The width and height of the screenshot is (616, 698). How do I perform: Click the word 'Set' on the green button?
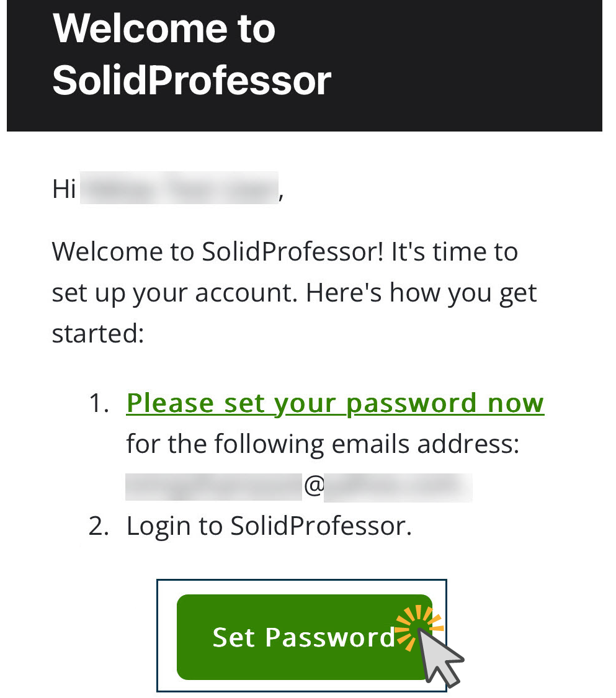tap(234, 637)
